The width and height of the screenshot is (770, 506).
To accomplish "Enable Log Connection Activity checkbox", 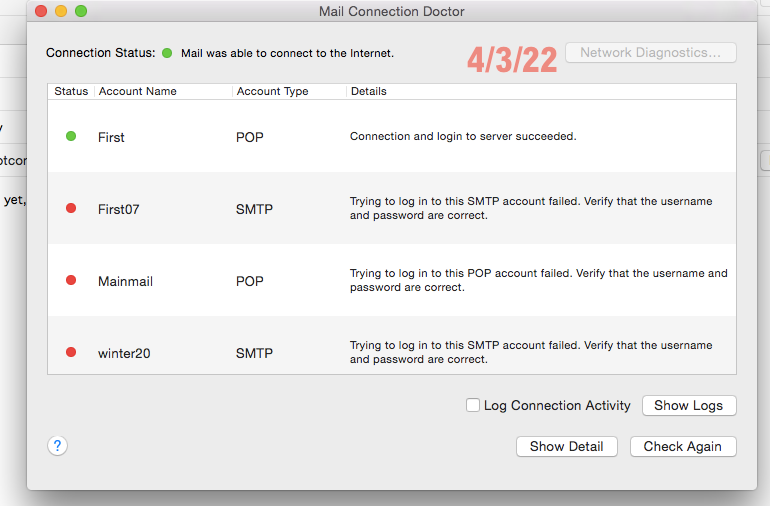I will (473, 405).
